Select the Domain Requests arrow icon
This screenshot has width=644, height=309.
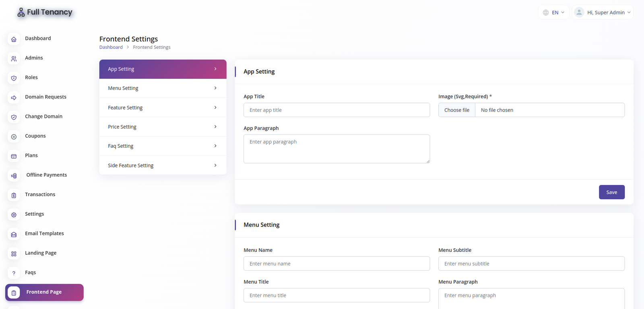click(x=14, y=98)
